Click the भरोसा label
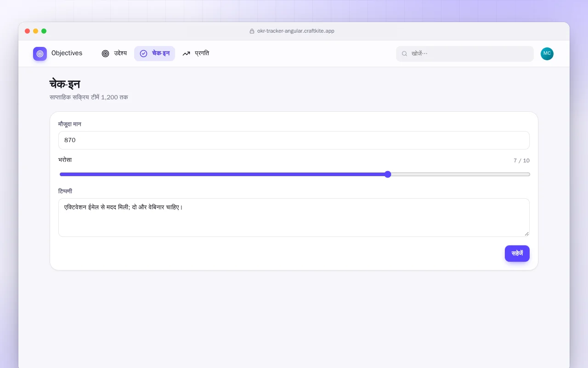588x368 pixels. (65, 160)
